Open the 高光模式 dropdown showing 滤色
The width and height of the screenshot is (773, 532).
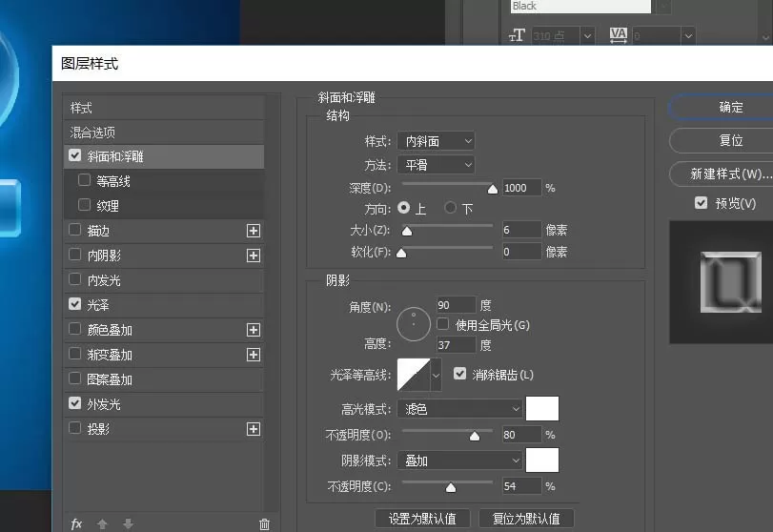[x=459, y=409]
